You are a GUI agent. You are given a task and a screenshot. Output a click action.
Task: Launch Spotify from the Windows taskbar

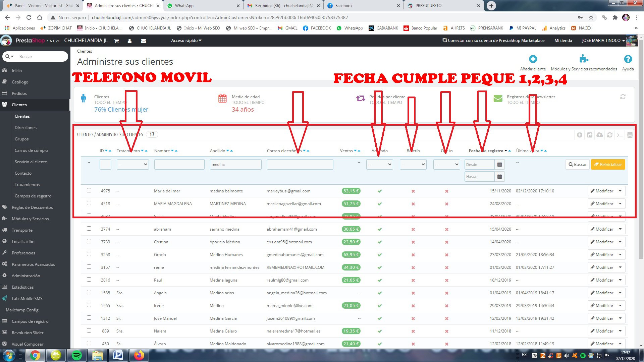77,355
